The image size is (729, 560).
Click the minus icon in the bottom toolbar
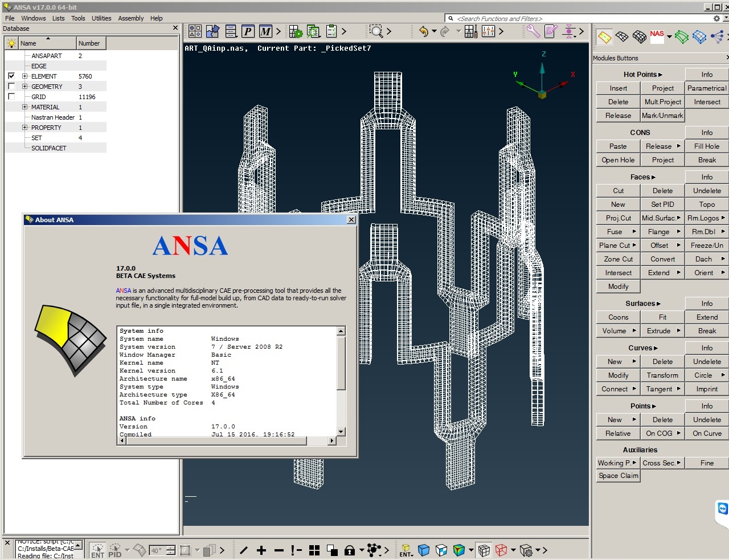pos(279,550)
